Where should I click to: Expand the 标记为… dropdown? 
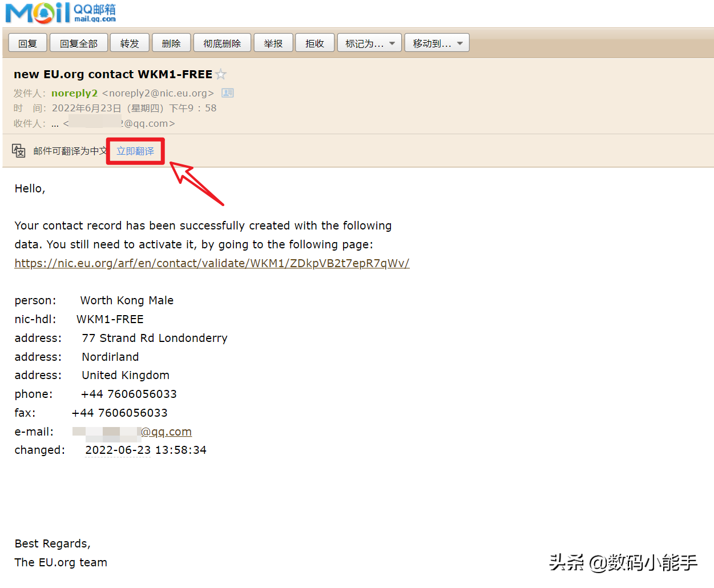pos(370,43)
